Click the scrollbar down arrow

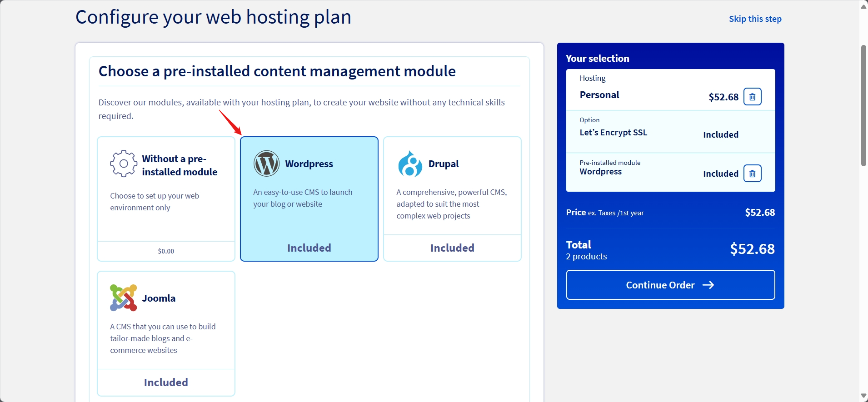(863, 396)
